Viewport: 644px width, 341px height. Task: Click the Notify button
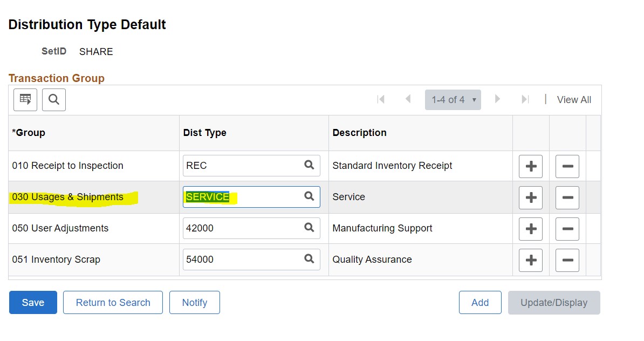[195, 303]
